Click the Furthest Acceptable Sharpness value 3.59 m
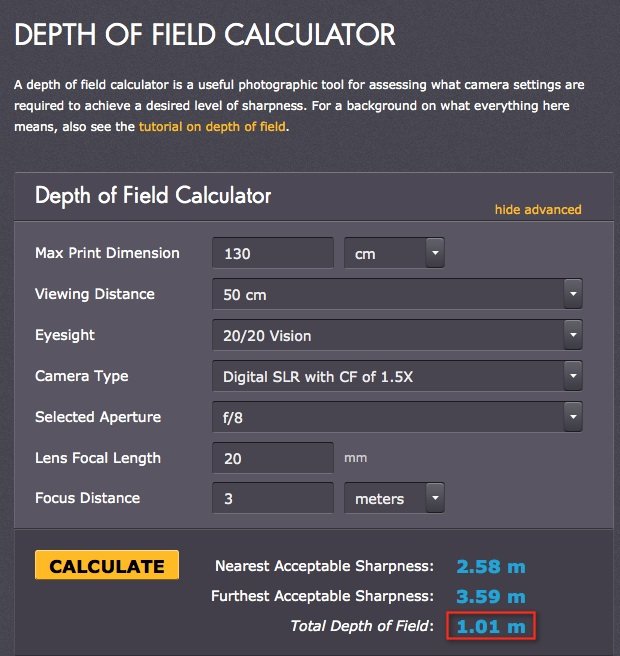This screenshot has height=656, width=620. 490,597
